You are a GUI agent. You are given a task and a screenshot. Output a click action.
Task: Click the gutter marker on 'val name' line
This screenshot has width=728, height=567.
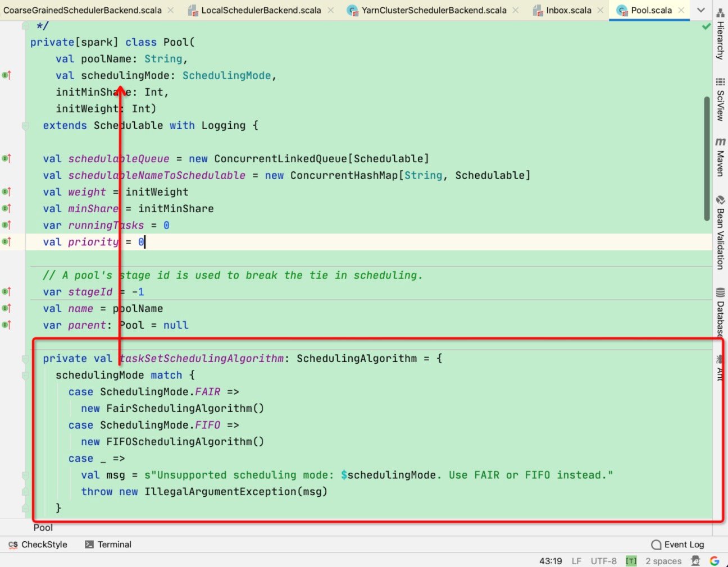(x=6, y=308)
